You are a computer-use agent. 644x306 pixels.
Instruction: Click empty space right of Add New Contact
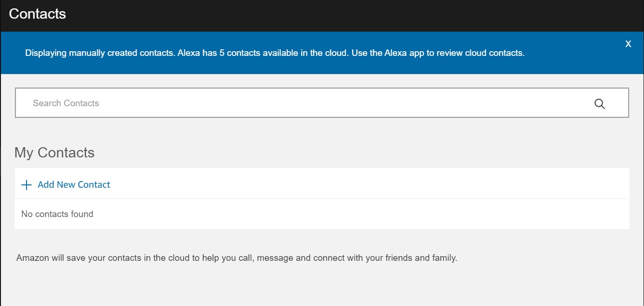(x=373, y=184)
